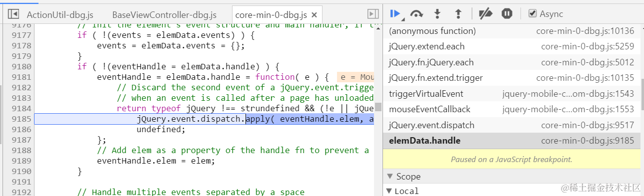Select mouseEventCallback call stack frame
This screenshot has height=196, width=644.
[x=511, y=109]
